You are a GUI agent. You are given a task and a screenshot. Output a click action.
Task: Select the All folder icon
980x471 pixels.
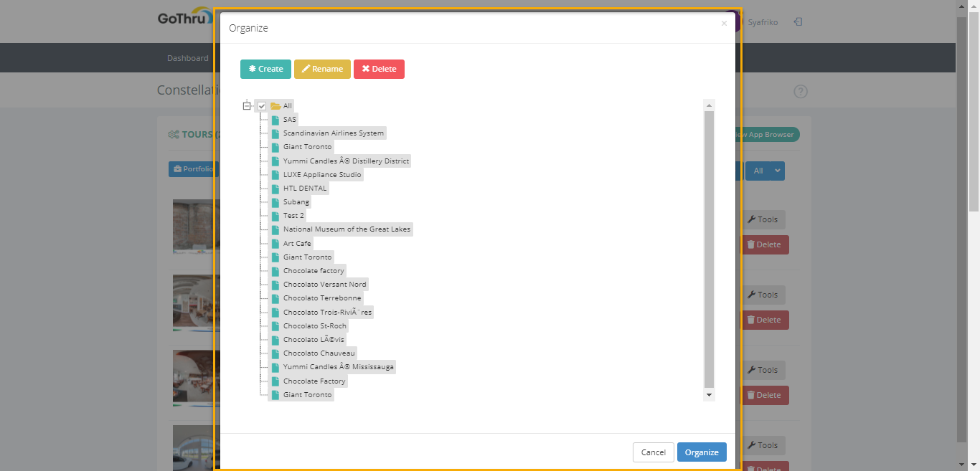[275, 106]
